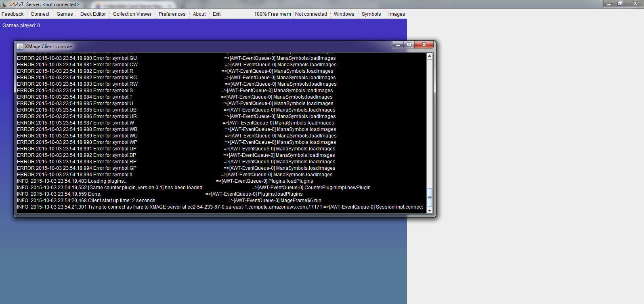This screenshot has width=644, height=304.
Task: Click Symbols to download mana symbols
Action: [x=371, y=14]
